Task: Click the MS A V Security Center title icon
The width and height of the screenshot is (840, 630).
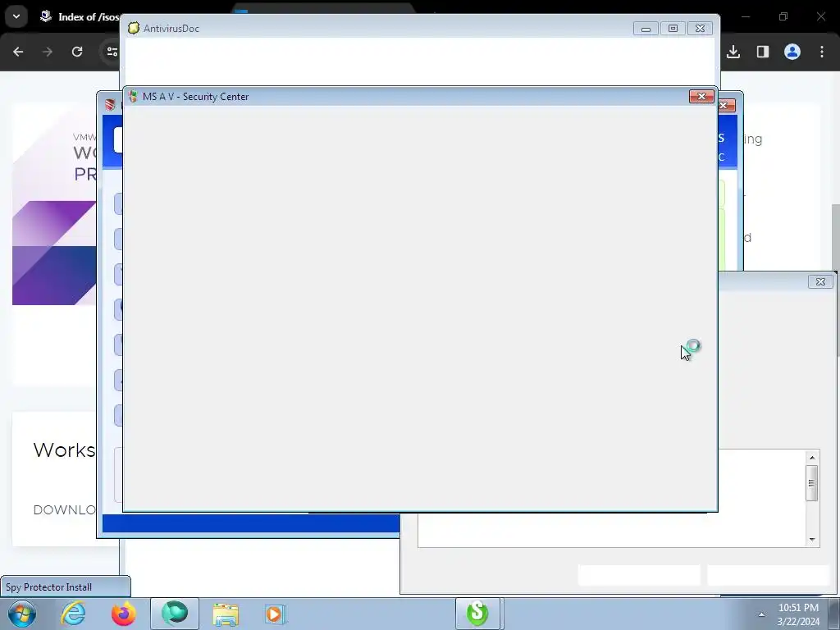Action: point(133,97)
